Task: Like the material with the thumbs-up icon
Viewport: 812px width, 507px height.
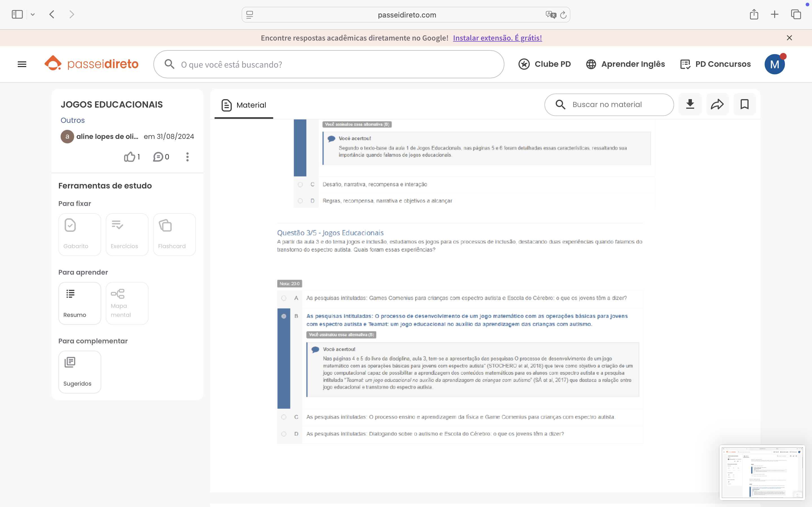Action: [129, 157]
